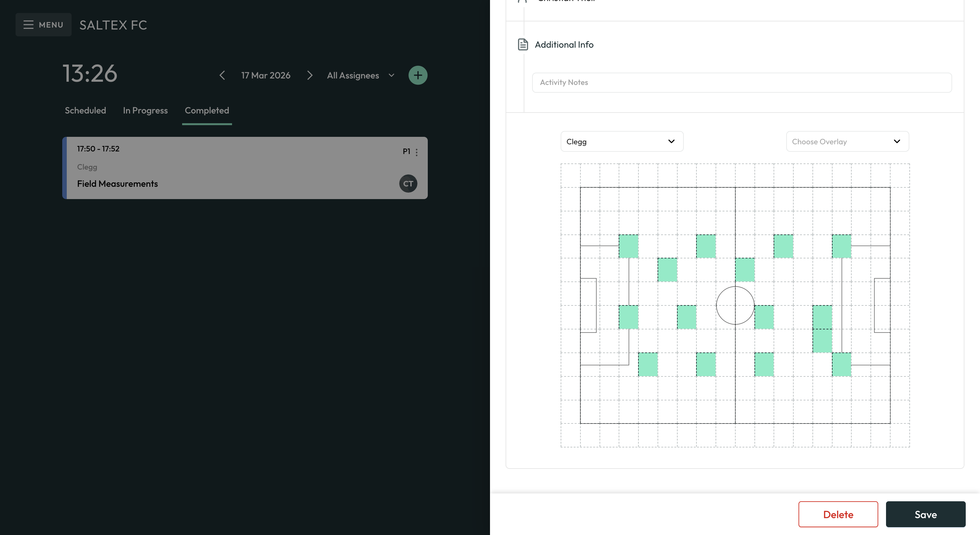
Task: Open the Choose Overlay dropdown
Action: [x=847, y=141]
